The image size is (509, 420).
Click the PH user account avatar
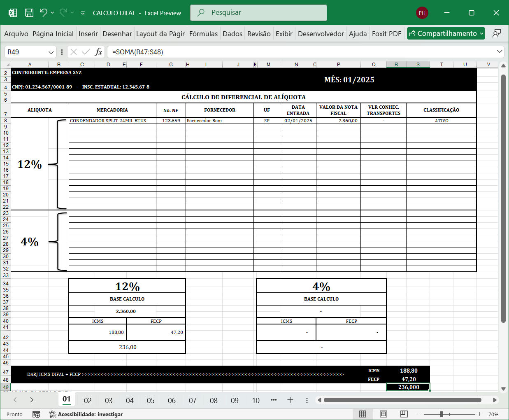(422, 13)
